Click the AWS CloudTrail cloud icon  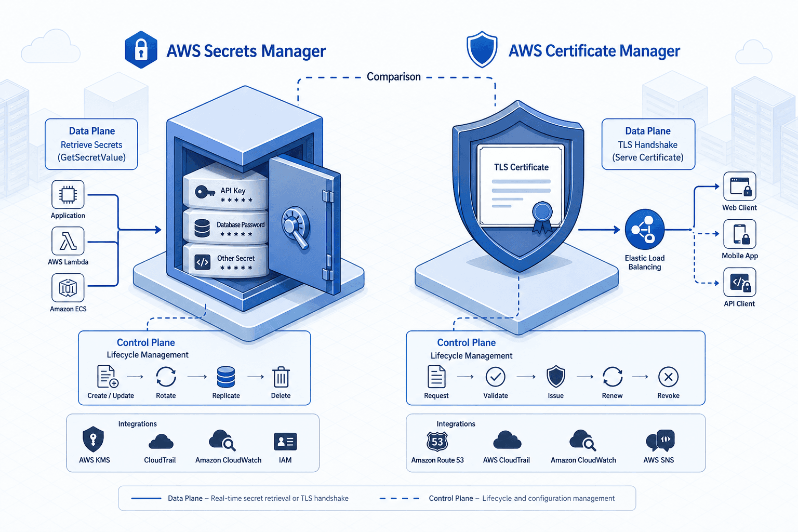(507, 440)
